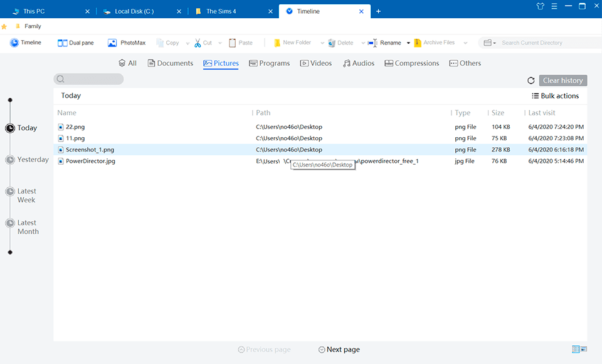This screenshot has height=364, width=602.
Task: Go to Next page
Action: pos(339,350)
